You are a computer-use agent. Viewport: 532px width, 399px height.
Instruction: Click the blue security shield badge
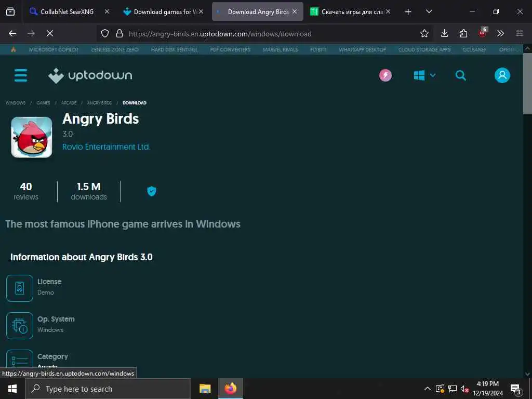click(x=152, y=191)
